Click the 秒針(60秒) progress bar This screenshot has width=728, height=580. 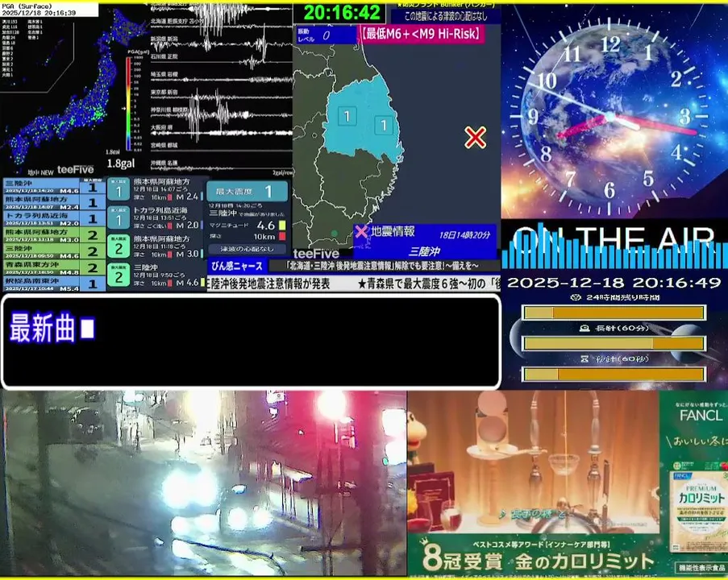click(x=614, y=374)
